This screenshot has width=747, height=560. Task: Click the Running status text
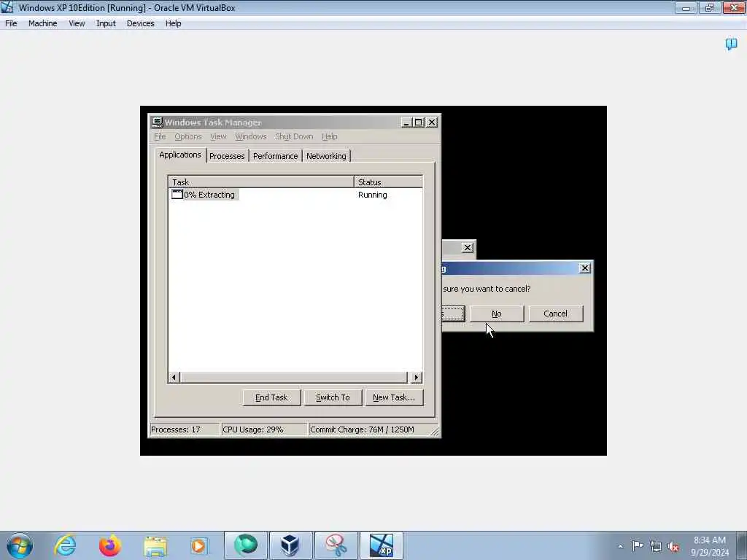click(x=373, y=195)
